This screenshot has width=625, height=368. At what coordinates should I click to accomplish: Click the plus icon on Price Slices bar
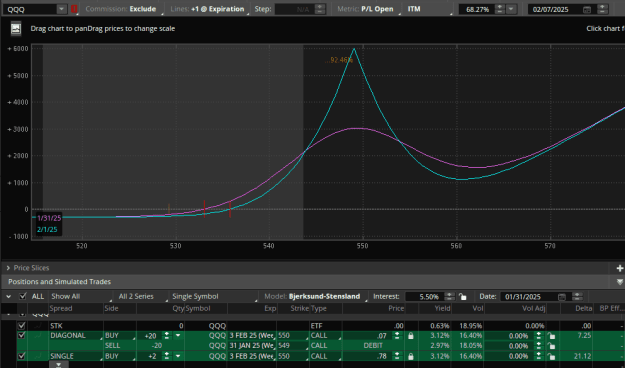click(619, 268)
